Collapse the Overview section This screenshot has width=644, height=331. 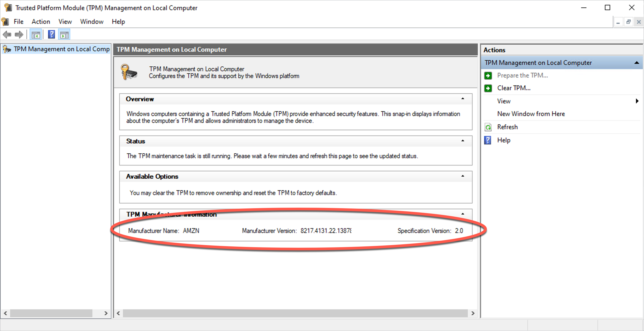(463, 99)
